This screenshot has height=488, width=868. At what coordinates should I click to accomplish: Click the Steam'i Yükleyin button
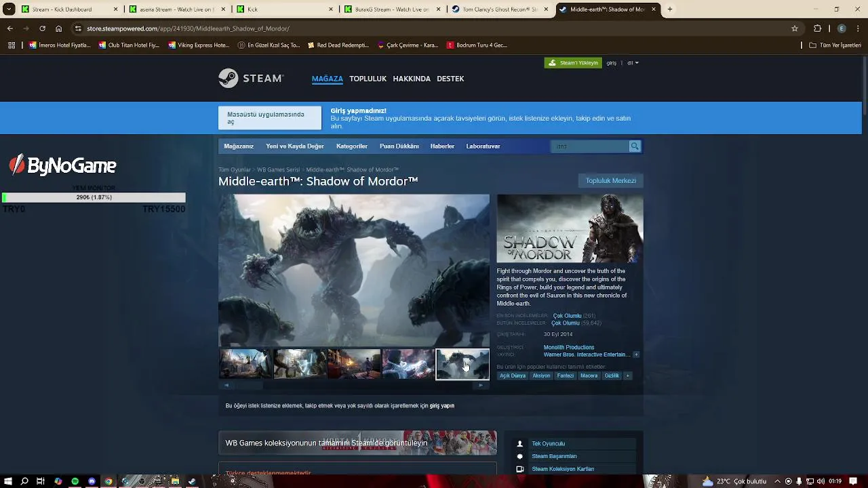click(573, 63)
